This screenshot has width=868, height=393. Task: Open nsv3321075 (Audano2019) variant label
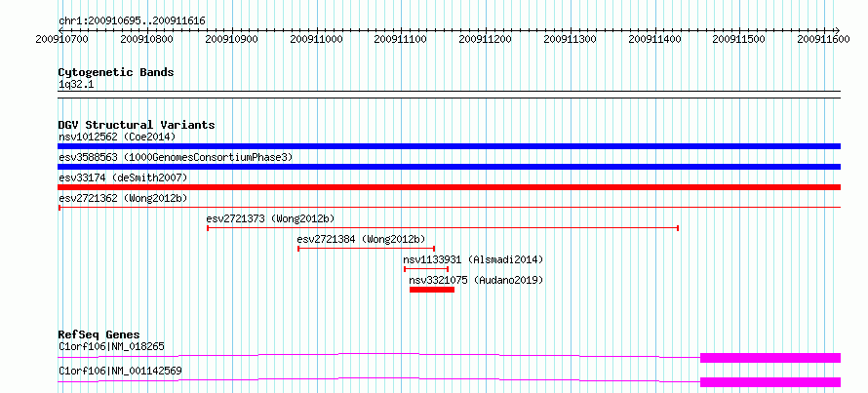click(476, 280)
